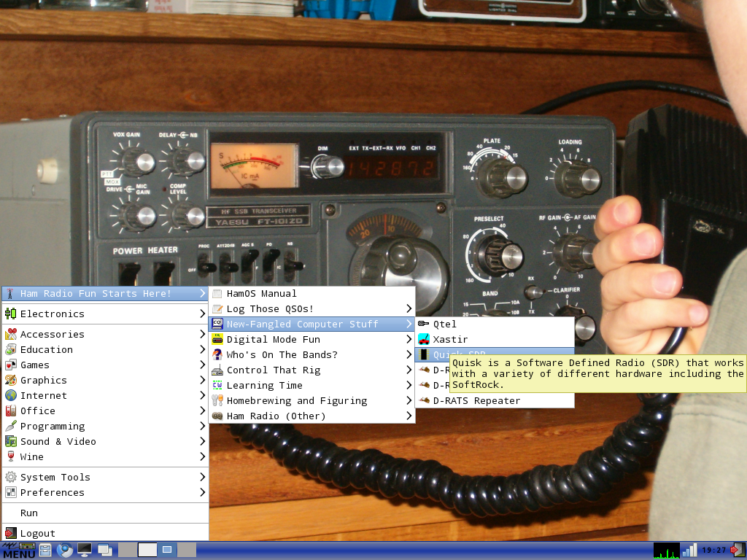
Task: Open the Games category
Action: (x=105, y=365)
